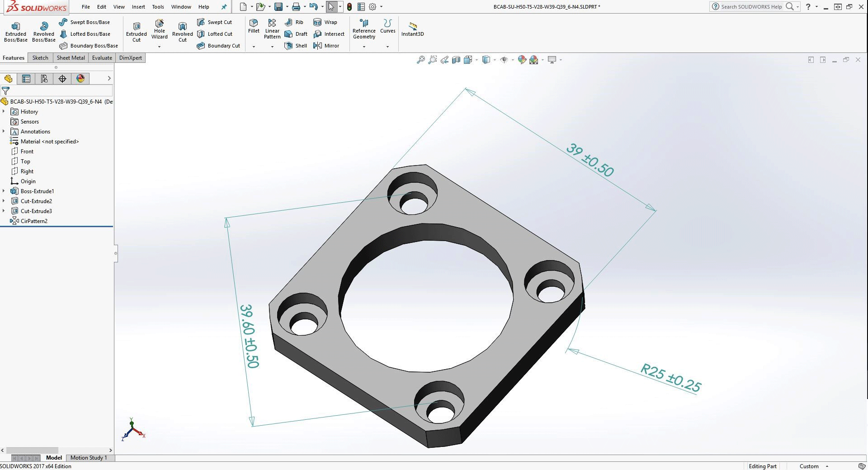Open the Motion Study 1 tab
This screenshot has width=868, height=470.
pyautogui.click(x=89, y=458)
